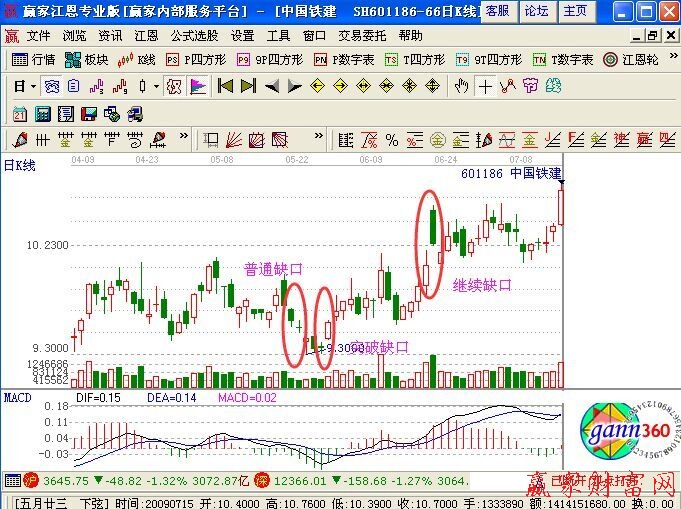The image size is (681, 509).
Task: Click the MACD indicator label
Action: click(17, 397)
